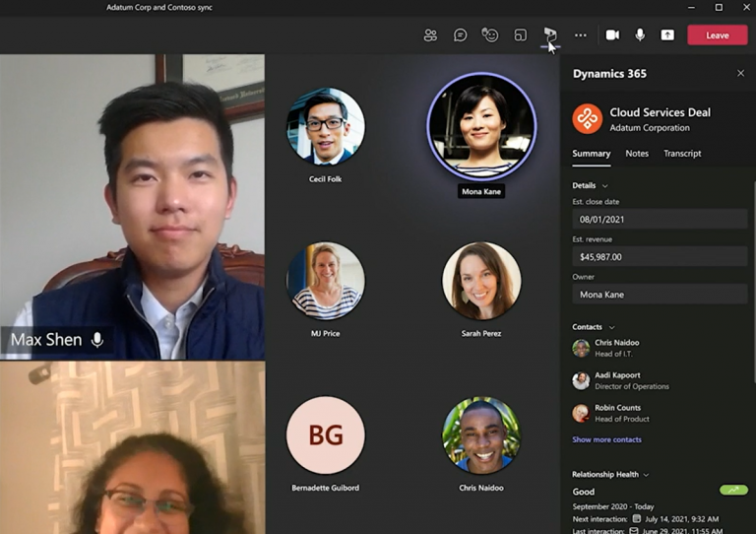This screenshot has width=756, height=534.
Task: Click the Mona Kane name label
Action: [481, 191]
